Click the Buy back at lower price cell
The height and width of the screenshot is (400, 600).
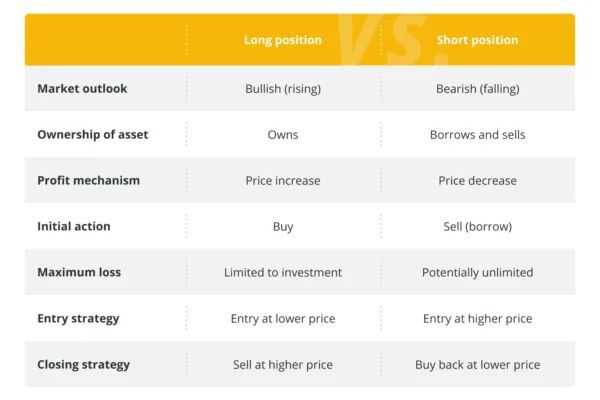478,365
